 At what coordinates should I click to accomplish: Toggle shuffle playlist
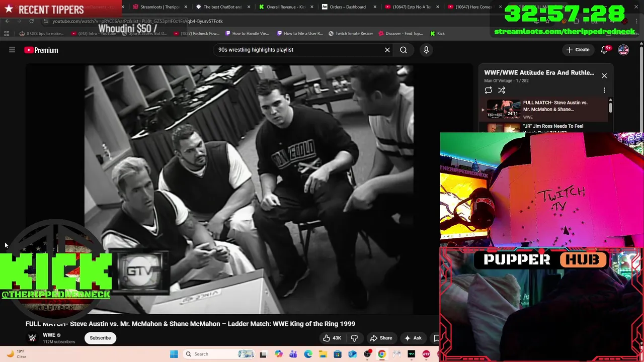[502, 90]
